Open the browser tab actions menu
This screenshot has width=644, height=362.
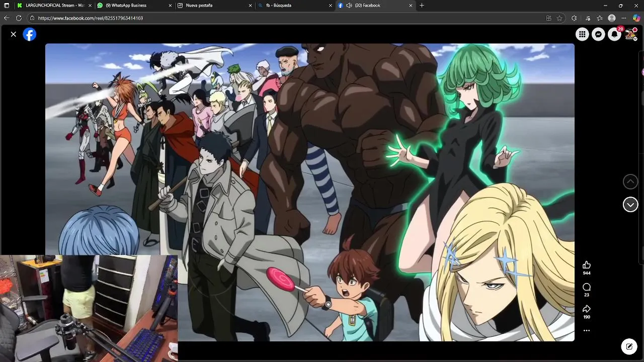pyautogui.click(x=7, y=6)
